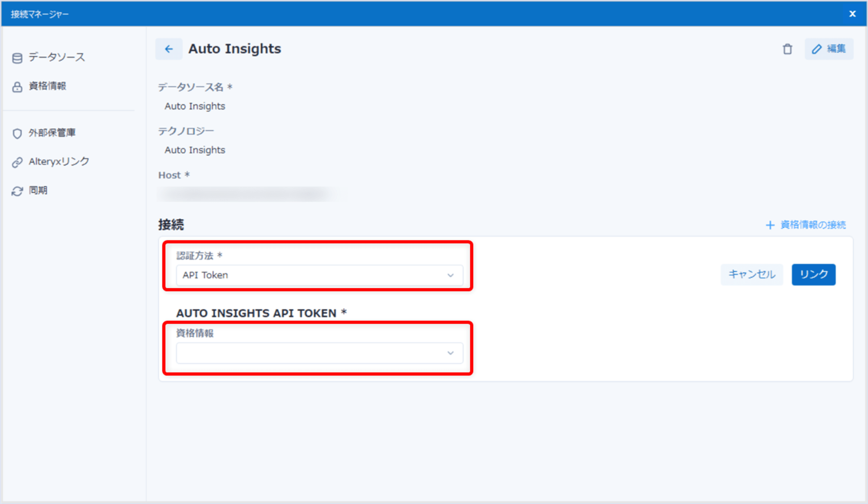Click the chevron of the 資格情報 dropdown
868x504 pixels.
[450, 353]
